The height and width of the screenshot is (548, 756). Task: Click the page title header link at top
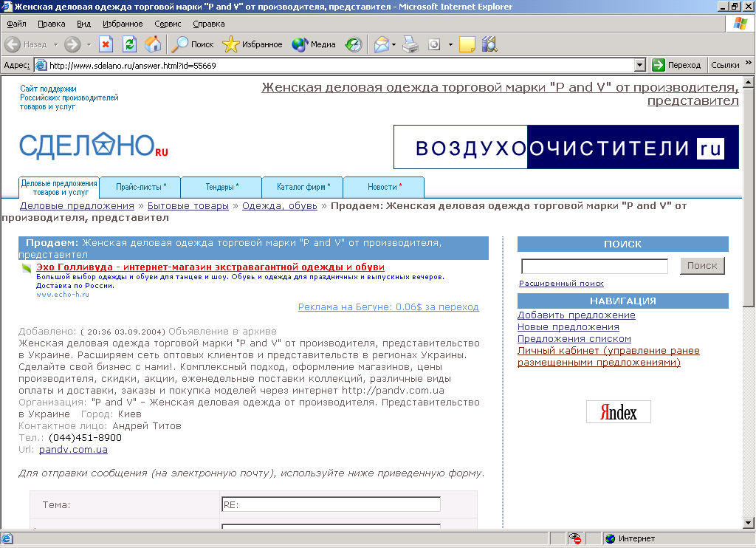tap(500, 94)
